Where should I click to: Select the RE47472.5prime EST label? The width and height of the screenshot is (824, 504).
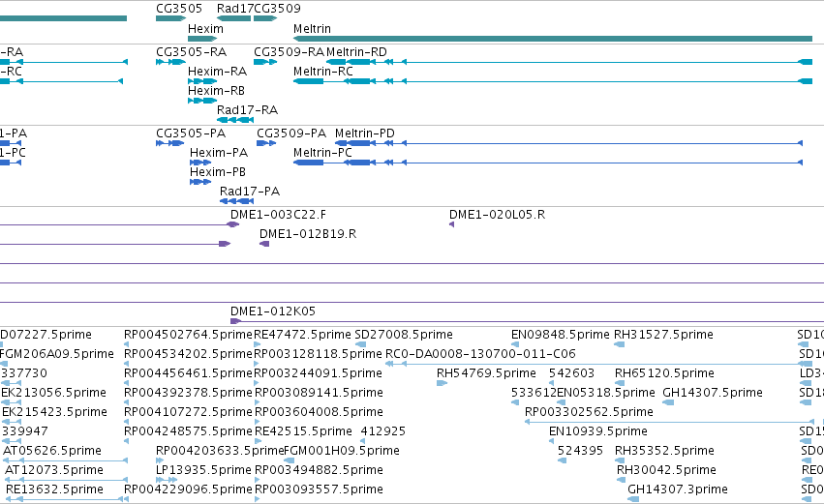[302, 335]
